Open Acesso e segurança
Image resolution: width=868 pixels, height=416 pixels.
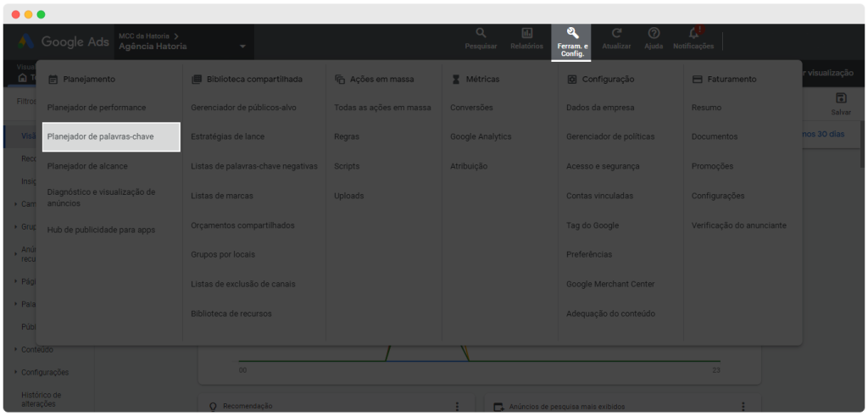[603, 166]
